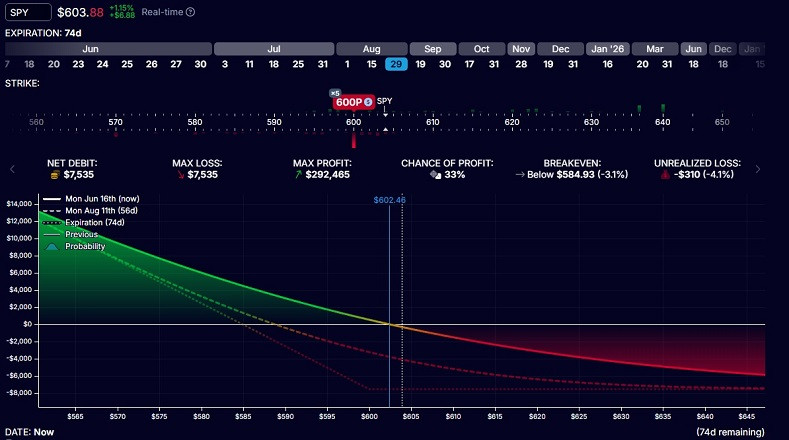The width and height of the screenshot is (789, 440).
Task: Click the $292,465 max profit value
Action: pyautogui.click(x=328, y=175)
